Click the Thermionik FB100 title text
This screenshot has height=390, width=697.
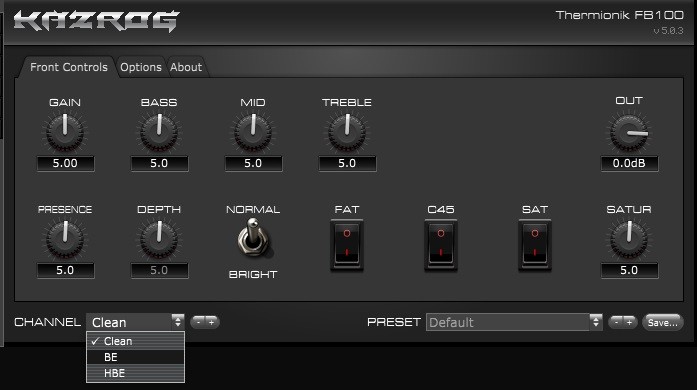pyautogui.click(x=620, y=15)
